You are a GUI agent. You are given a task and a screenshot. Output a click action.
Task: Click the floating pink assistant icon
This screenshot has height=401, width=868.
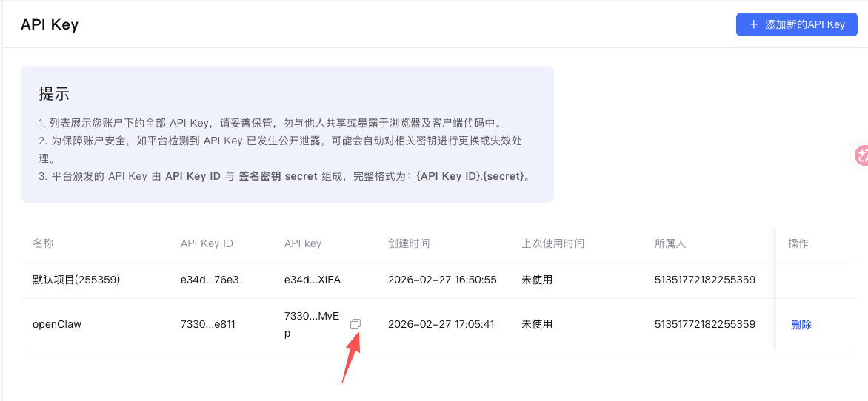[861, 155]
